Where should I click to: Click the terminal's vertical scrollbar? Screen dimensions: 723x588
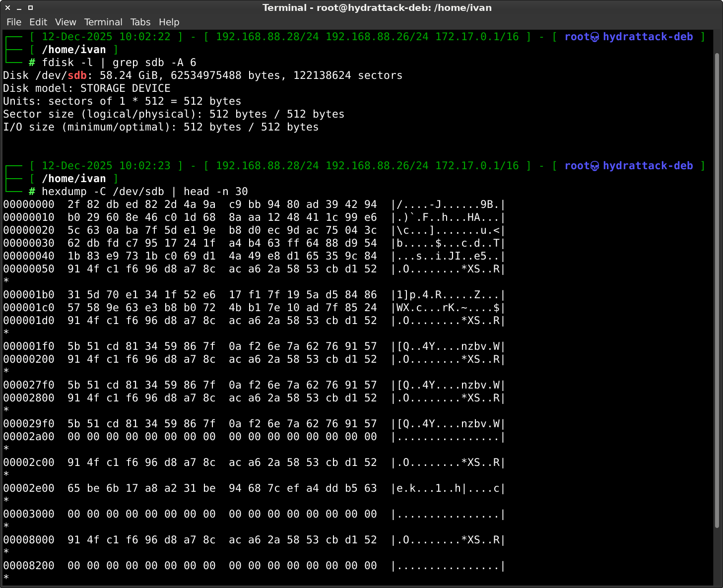point(717,290)
